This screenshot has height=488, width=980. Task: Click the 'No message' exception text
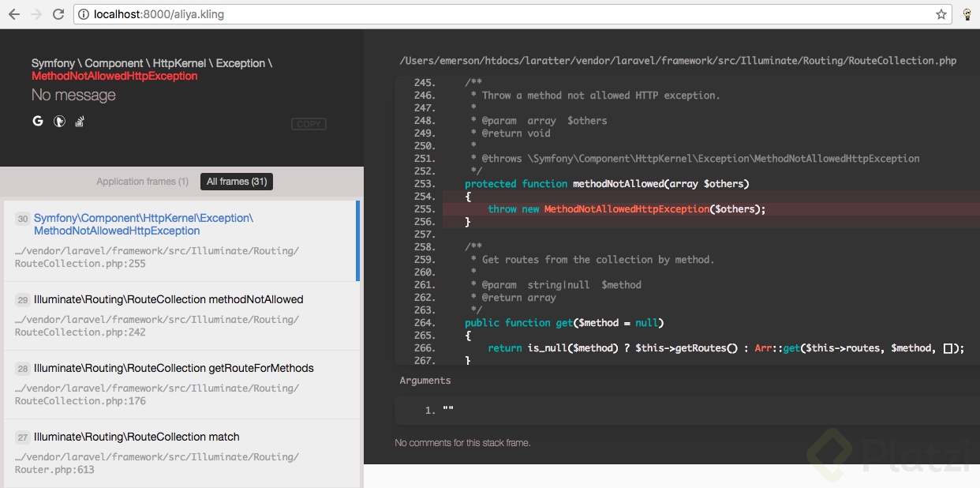coord(73,96)
